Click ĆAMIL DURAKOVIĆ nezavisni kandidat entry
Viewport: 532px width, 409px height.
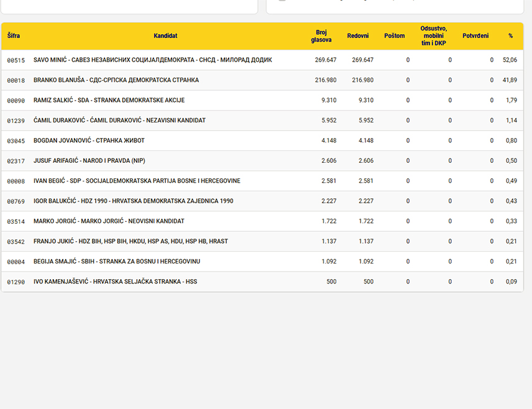tap(119, 120)
